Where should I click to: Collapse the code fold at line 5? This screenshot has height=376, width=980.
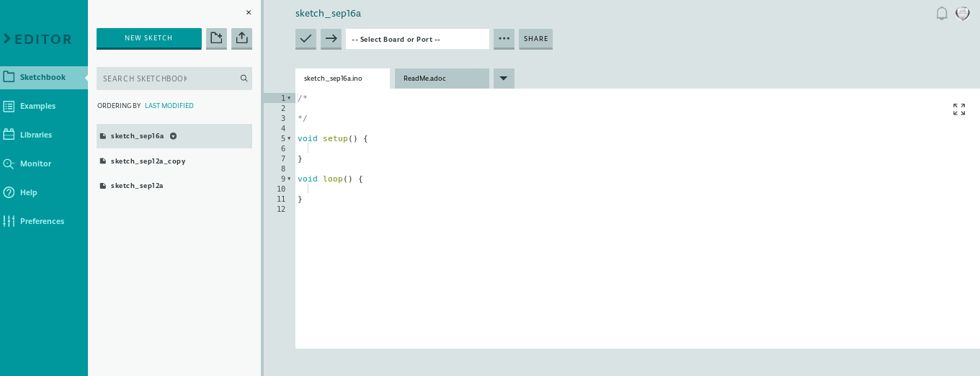click(x=289, y=138)
